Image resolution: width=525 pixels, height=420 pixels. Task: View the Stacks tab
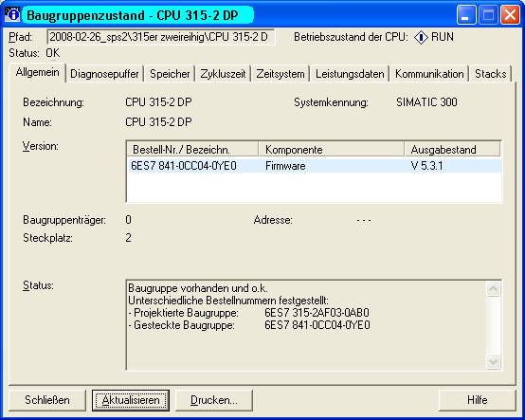[x=491, y=74]
